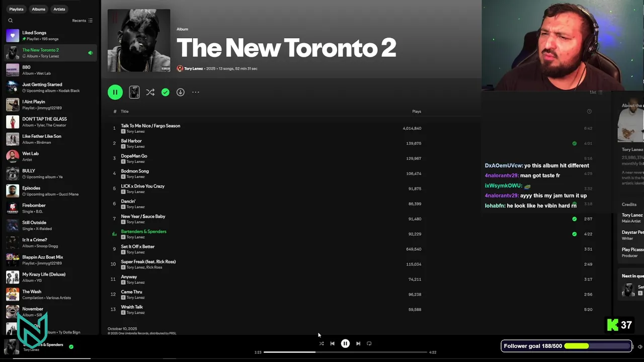Filter library by Albums
Viewport: 644px width, 362px height.
[38, 9]
